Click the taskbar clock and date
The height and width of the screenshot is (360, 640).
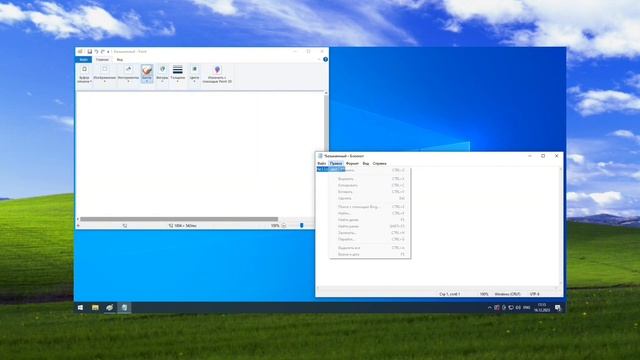(542, 308)
